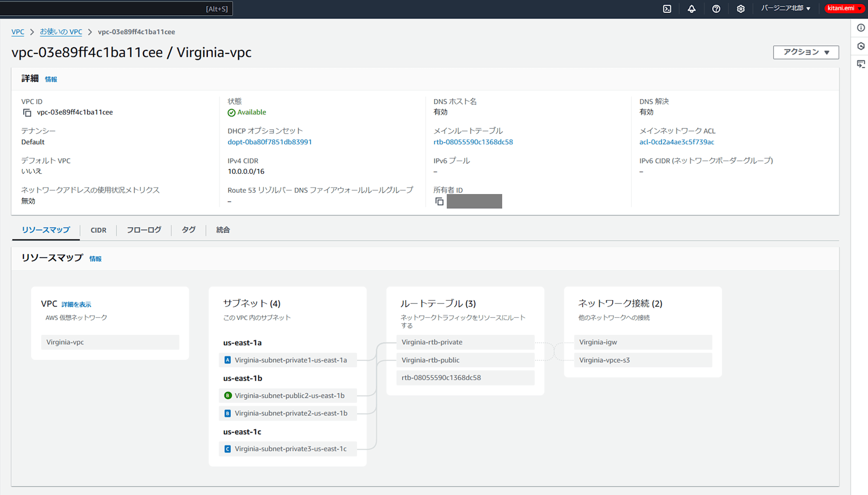
Task: Select Virginia-rtb-public route table
Action: point(465,360)
